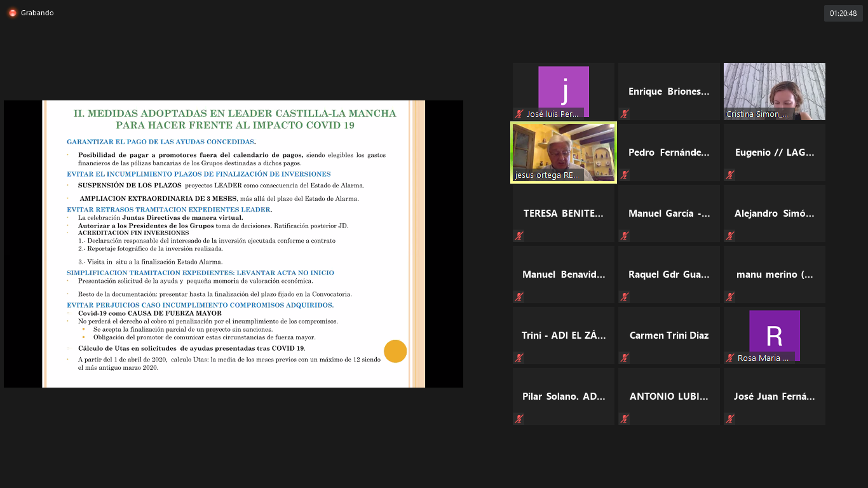This screenshot has width=868, height=488.
Task: Click muted mic icon on Trini ADI tile
Action: [519, 358]
